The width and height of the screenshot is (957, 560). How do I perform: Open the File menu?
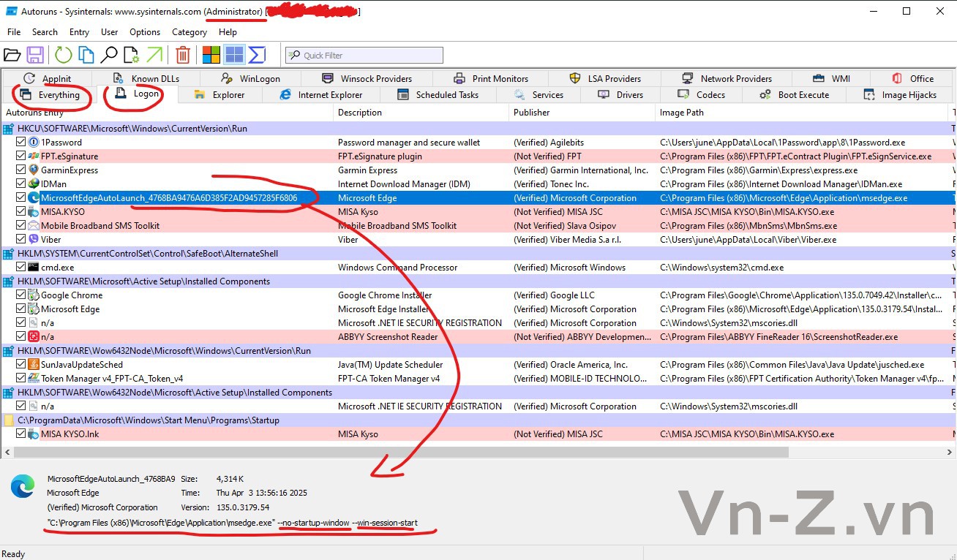[x=14, y=32]
